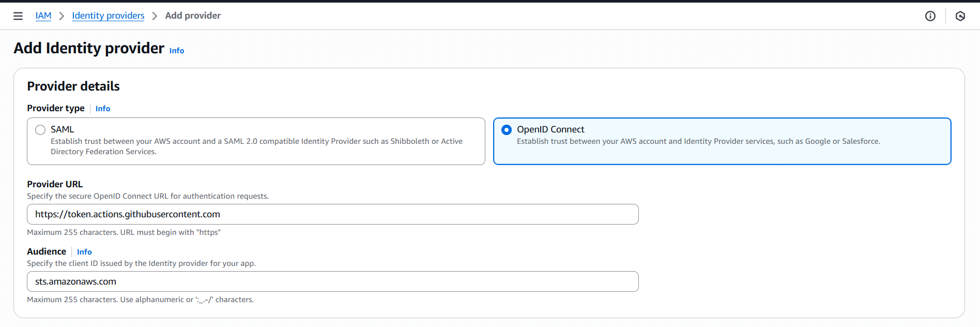The height and width of the screenshot is (327, 980).
Task: Click the Provider URL input field
Action: 332,214
